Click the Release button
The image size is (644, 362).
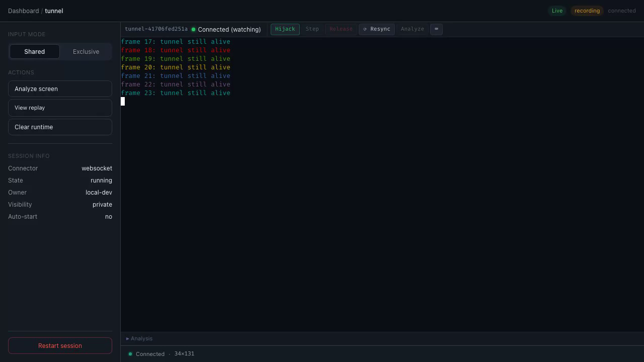pos(341,29)
